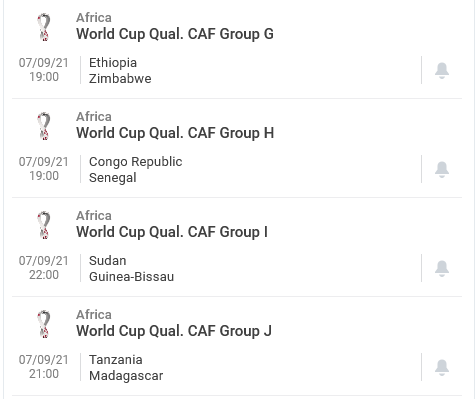Open World Cup Qual. CAF Group G league
Image resolution: width=475 pixels, height=399 pixels.
pos(175,34)
